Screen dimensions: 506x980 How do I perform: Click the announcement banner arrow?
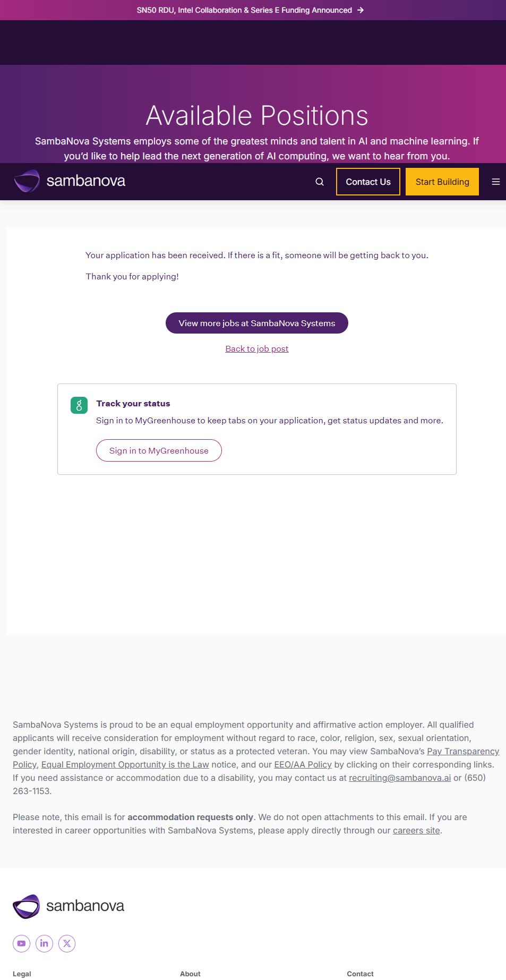coord(361,10)
